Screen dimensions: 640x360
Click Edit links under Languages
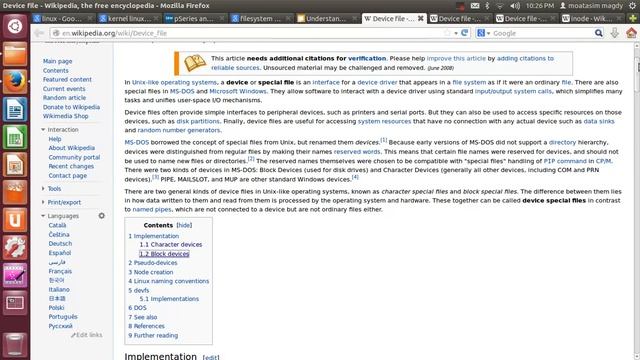(x=87, y=335)
